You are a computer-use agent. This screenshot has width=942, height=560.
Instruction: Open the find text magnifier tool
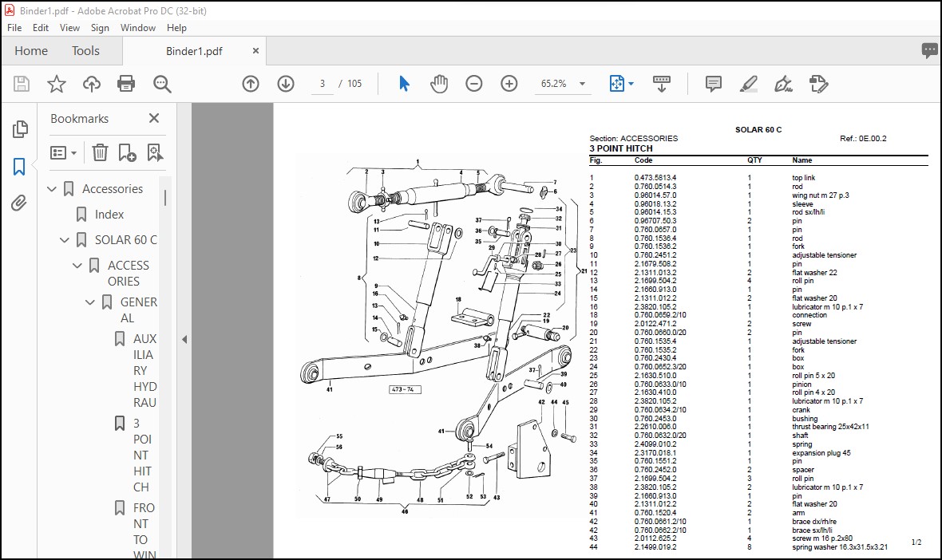[162, 84]
